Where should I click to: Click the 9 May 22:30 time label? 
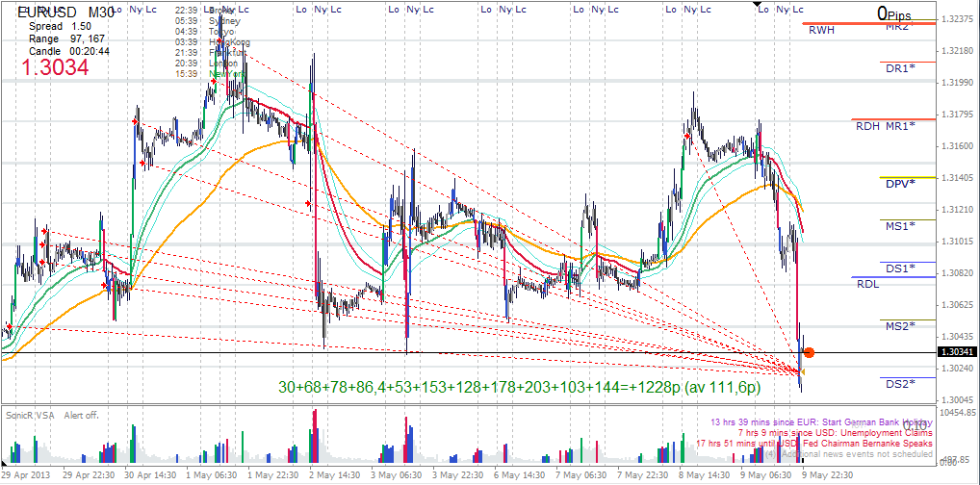coord(826,475)
